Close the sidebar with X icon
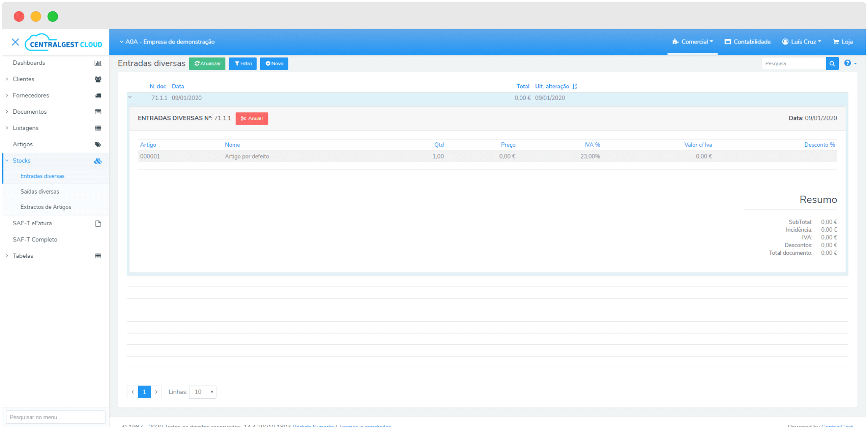Image resolution: width=868 pixels, height=429 pixels. (x=16, y=42)
